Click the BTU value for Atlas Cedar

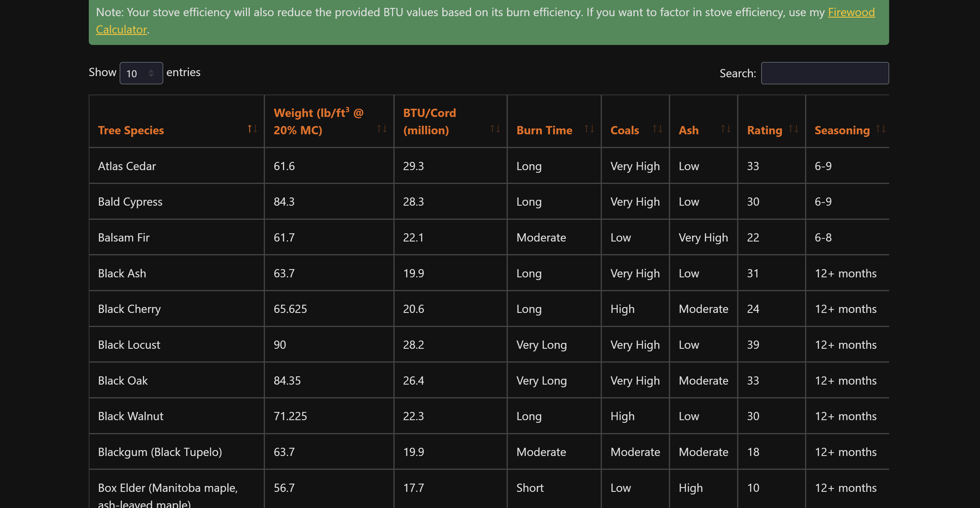(413, 166)
